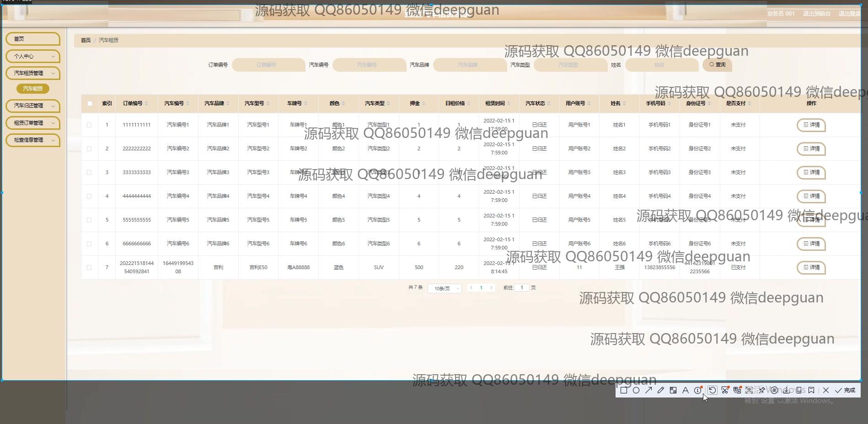Toggle the select-all checkbox in table header

(x=90, y=104)
